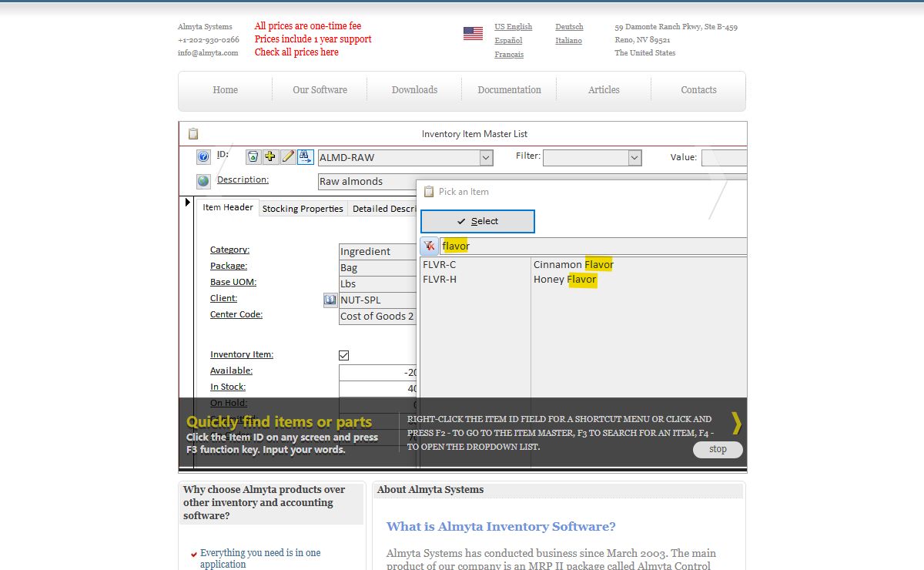Switch to the Stocking Properties tab
Viewport: 924px width, 570px height.
(303, 209)
